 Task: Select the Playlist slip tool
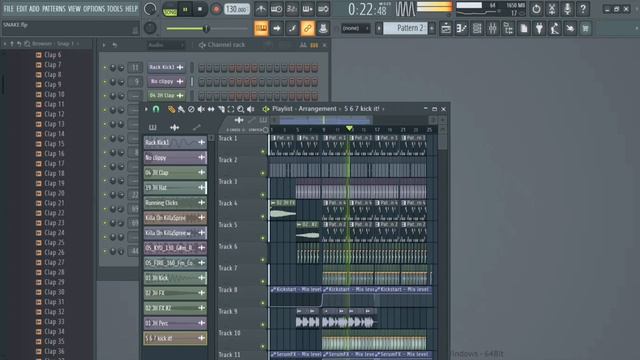(x=211, y=109)
